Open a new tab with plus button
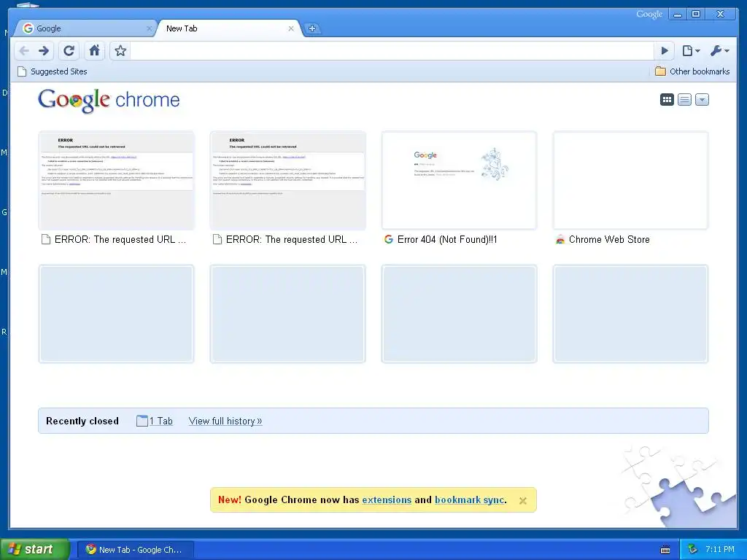The height and width of the screenshot is (560, 747). (312, 28)
